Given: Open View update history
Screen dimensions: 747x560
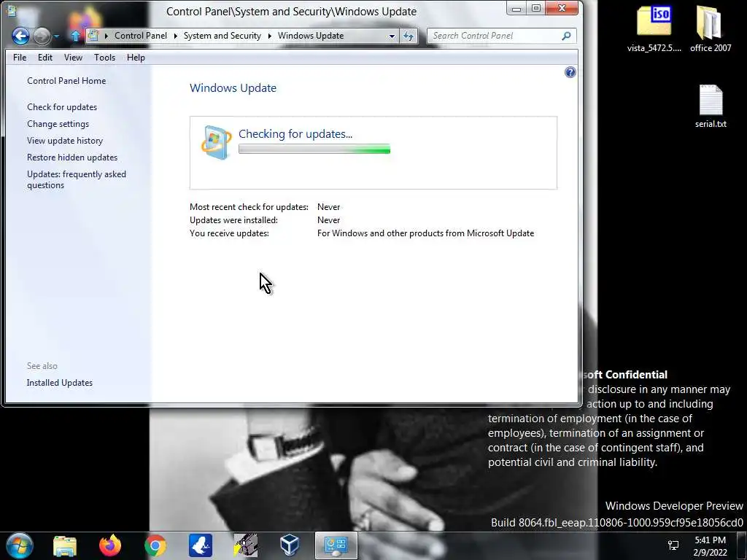Looking at the screenshot, I should (65, 141).
